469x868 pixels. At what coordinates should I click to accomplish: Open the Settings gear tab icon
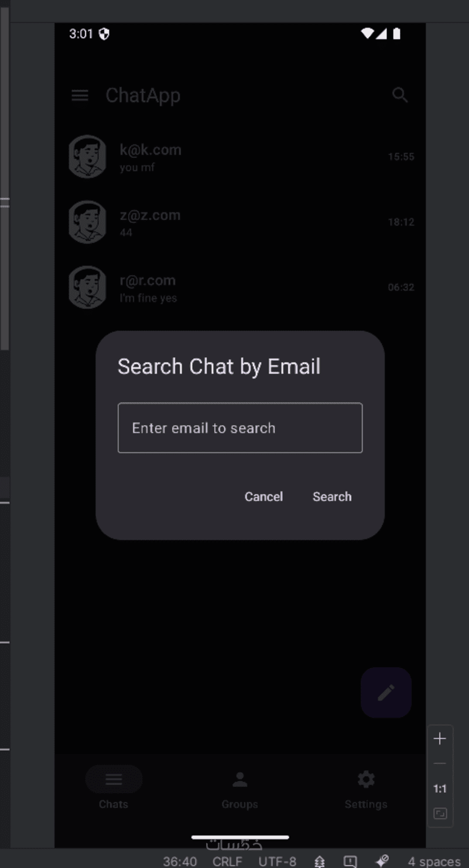coord(366,779)
